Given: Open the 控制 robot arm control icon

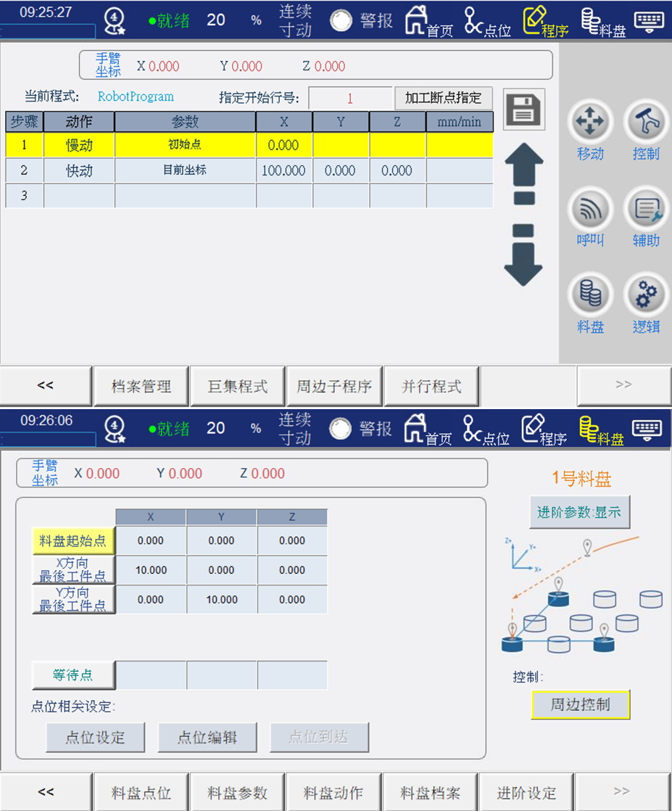Looking at the screenshot, I should click(646, 123).
